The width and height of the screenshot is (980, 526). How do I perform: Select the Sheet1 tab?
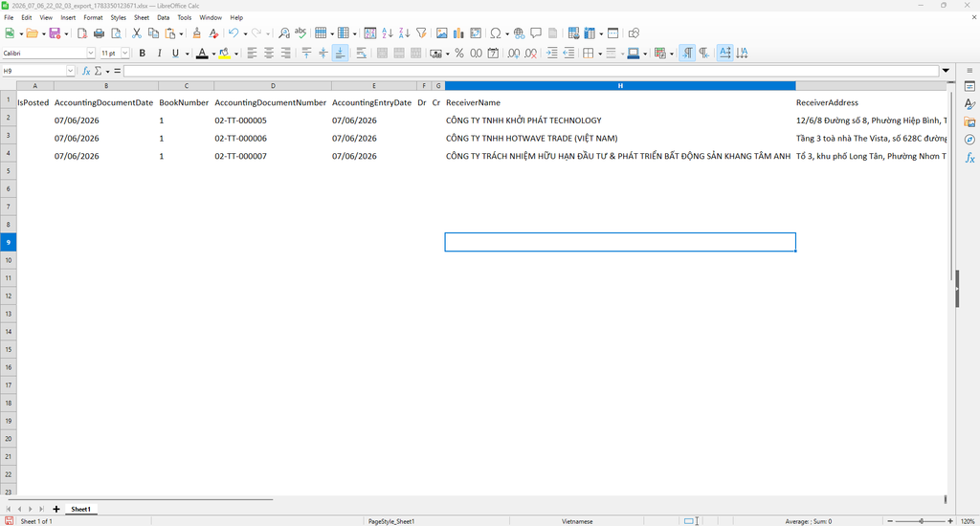(x=80, y=509)
